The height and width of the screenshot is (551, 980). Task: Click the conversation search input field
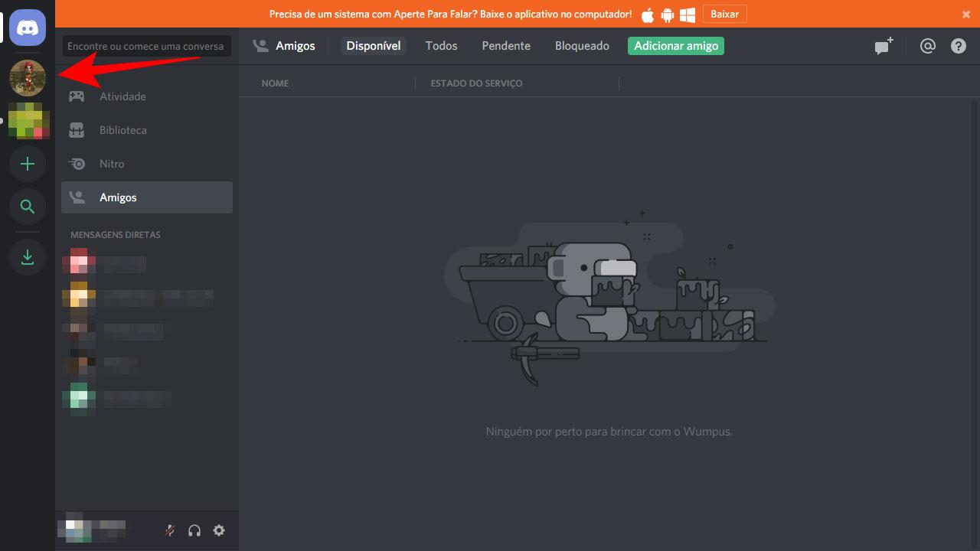[x=146, y=46]
